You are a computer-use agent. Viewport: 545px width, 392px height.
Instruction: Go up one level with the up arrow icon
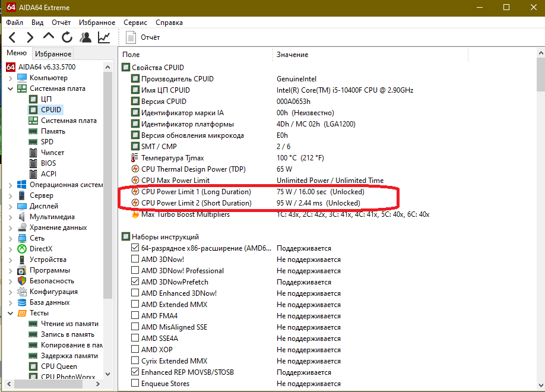click(x=49, y=36)
